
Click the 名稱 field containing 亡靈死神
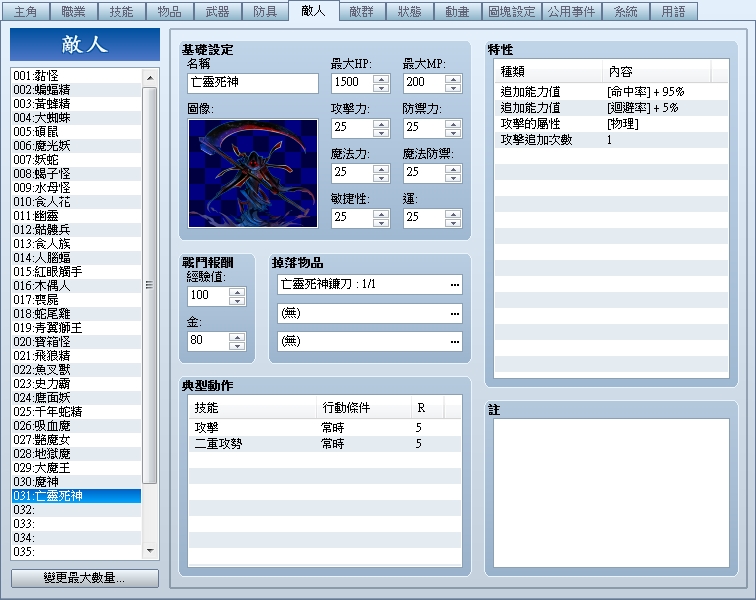point(253,83)
